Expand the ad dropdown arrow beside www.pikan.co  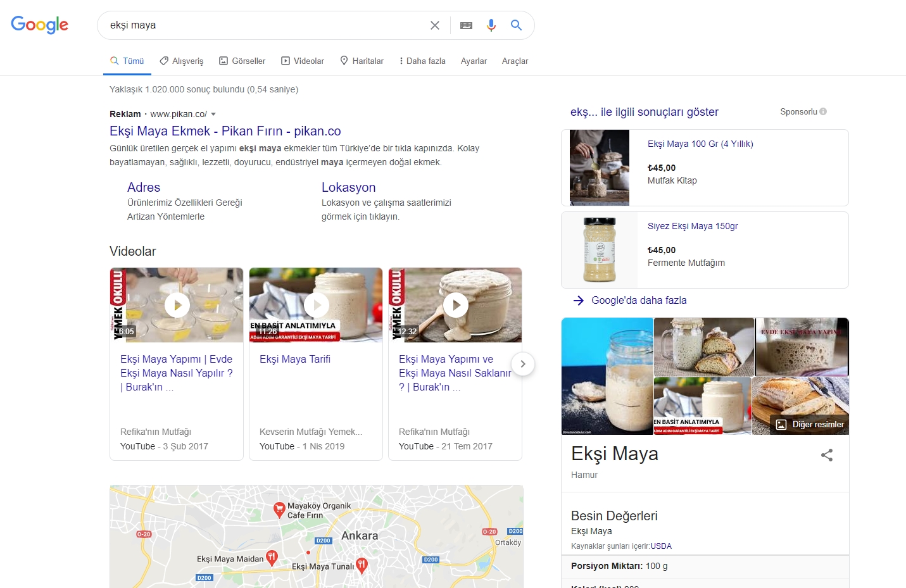click(213, 114)
